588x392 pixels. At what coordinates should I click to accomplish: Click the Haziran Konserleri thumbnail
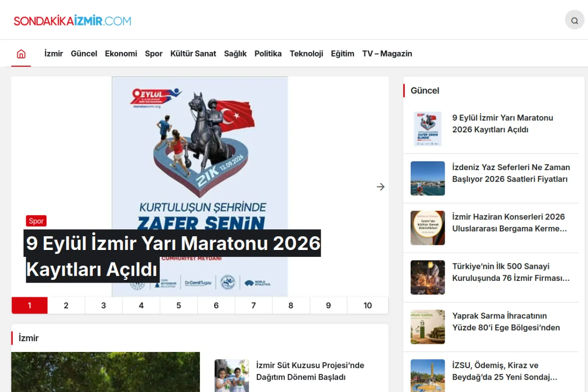click(x=428, y=228)
